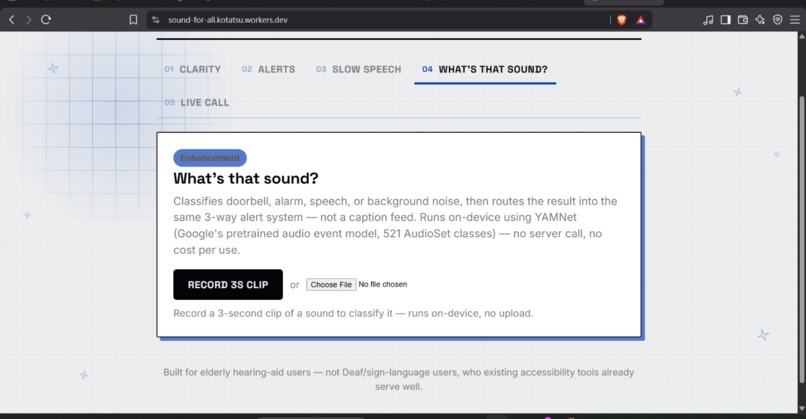Open Leo AI sparkle icon
This screenshot has height=419, width=806.
(x=760, y=20)
